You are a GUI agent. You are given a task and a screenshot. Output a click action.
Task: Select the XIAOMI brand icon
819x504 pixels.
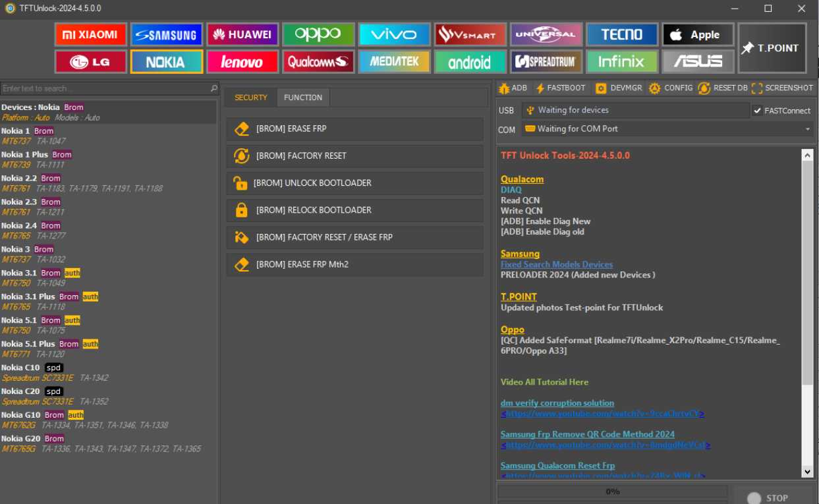click(90, 34)
